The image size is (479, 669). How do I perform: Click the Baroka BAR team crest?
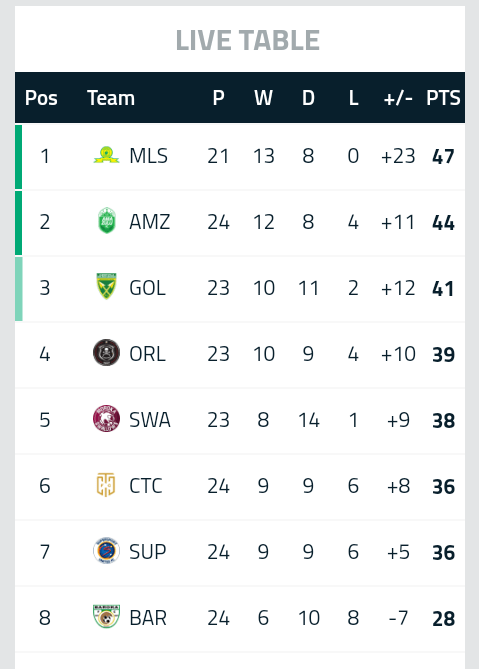[x=106, y=617]
